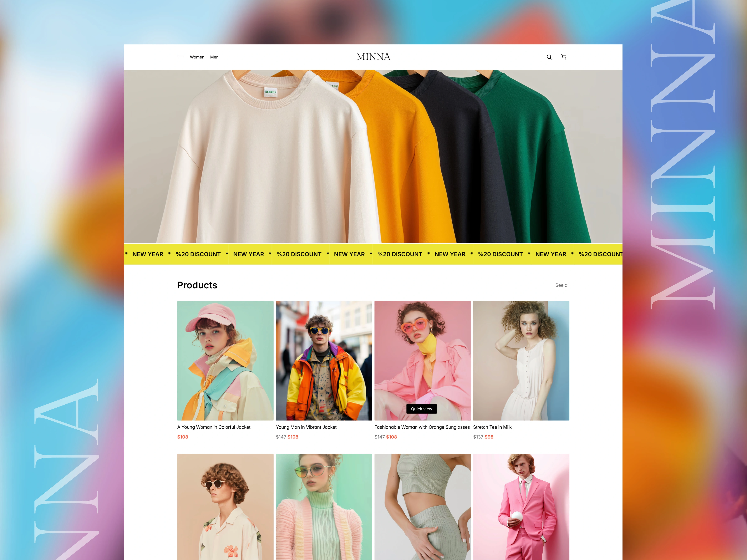Screen dimensions: 747x560
Task: Open Fashionable Woman with Orange Sunglasses title
Action: (x=422, y=427)
